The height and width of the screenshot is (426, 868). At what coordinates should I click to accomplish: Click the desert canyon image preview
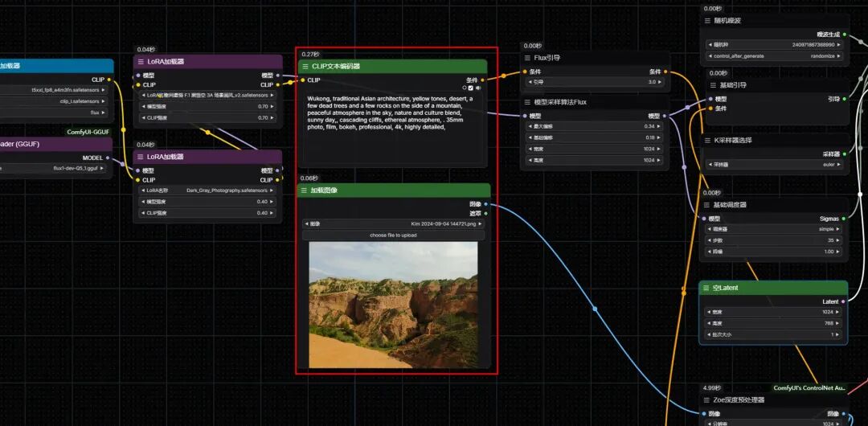pyautogui.click(x=393, y=305)
